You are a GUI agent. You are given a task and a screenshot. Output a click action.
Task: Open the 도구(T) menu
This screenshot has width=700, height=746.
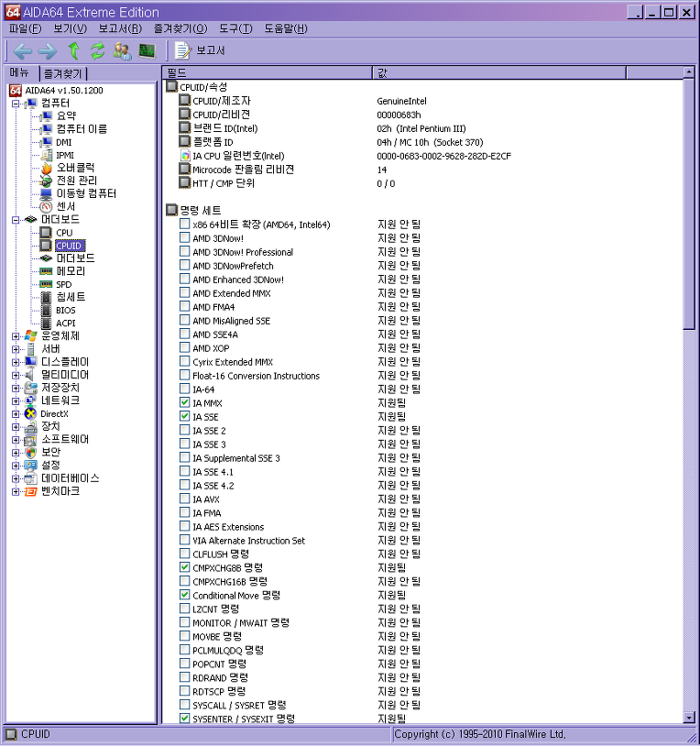pyautogui.click(x=235, y=28)
